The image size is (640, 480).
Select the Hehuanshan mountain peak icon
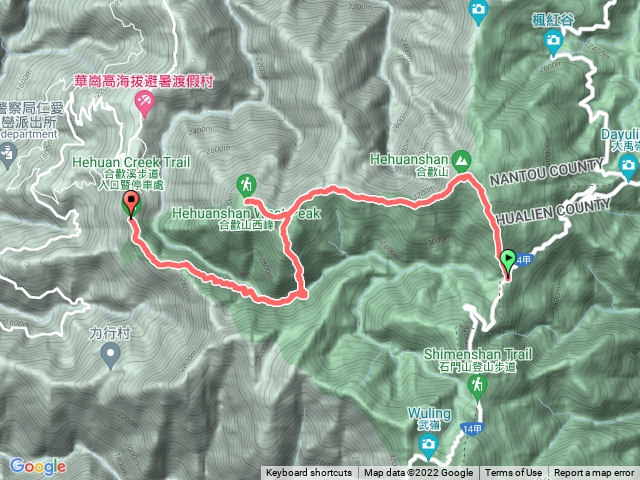click(x=462, y=160)
